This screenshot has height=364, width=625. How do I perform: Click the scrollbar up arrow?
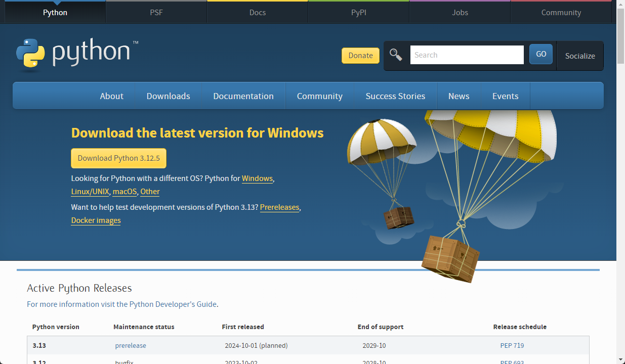tap(620, 4)
